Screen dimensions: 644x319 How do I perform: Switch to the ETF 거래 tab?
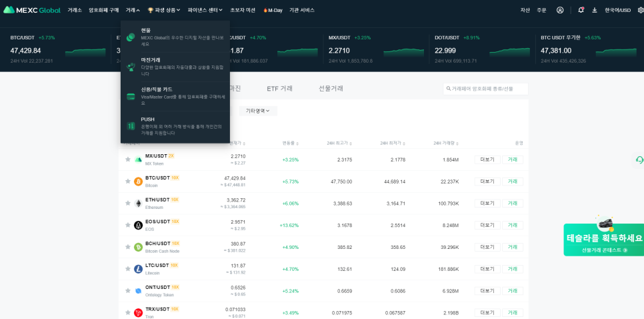pyautogui.click(x=280, y=88)
